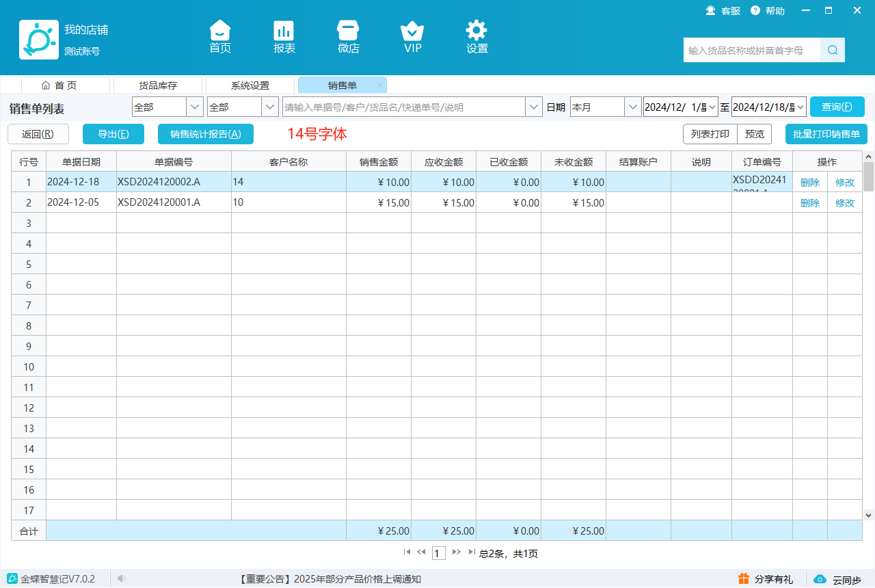875x588 pixels.
Task: Expand the second 全部 dropdown
Action: 270,107
